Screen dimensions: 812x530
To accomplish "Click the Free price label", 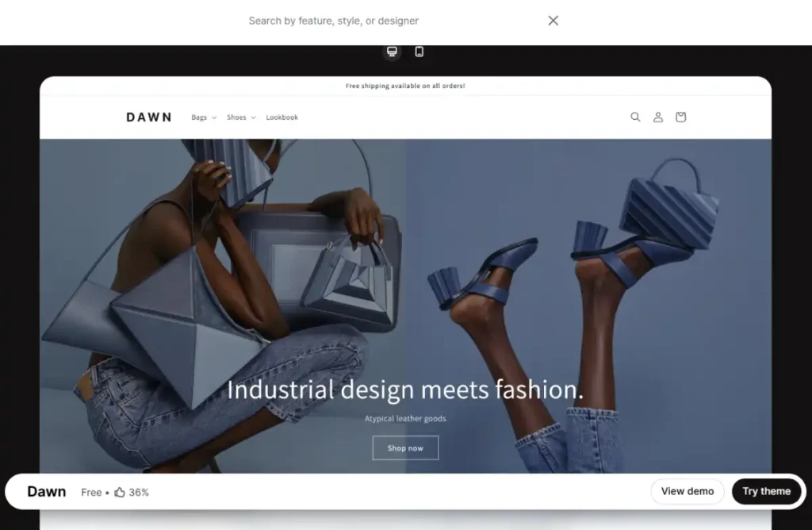I will [x=91, y=493].
